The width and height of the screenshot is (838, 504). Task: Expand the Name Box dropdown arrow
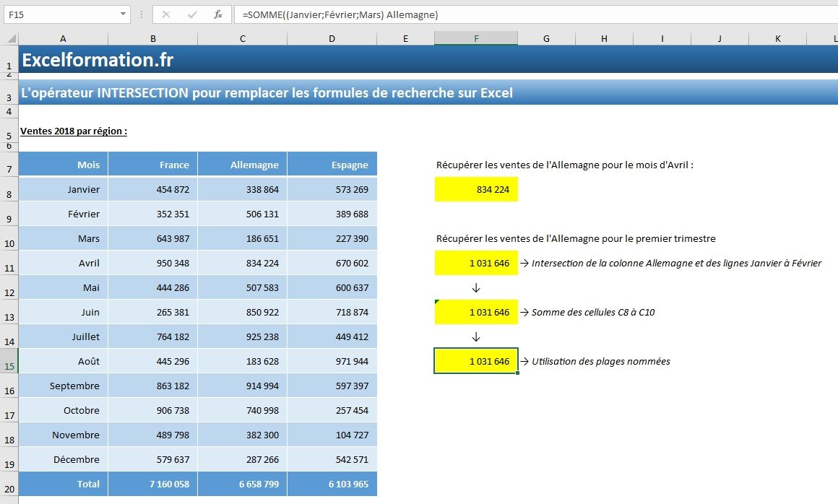(123, 14)
